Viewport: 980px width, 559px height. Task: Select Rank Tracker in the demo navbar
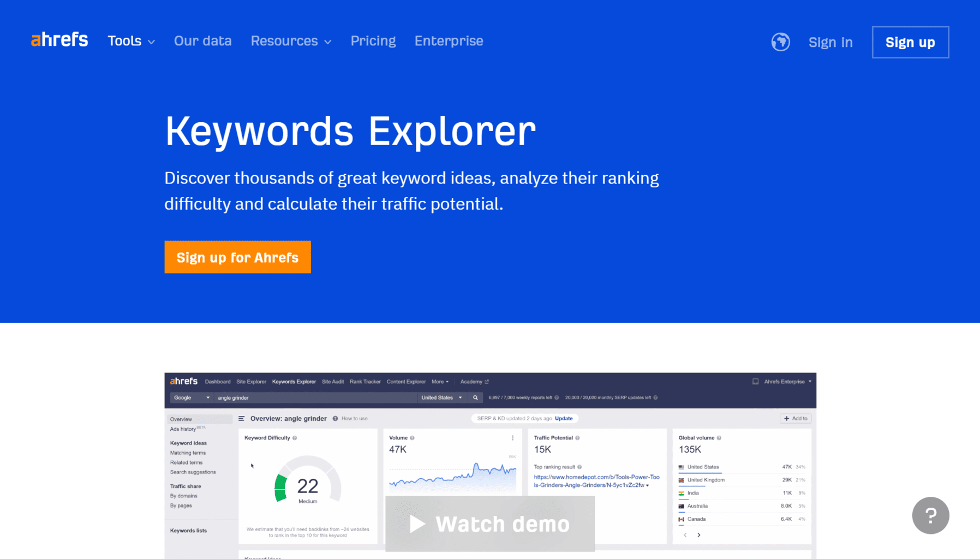click(x=365, y=382)
